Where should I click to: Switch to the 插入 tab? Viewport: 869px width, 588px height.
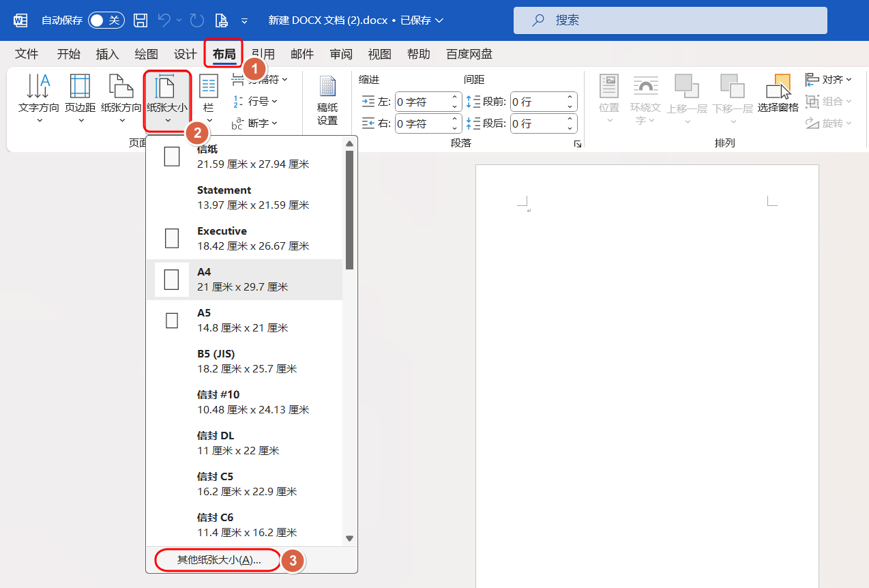pos(108,54)
